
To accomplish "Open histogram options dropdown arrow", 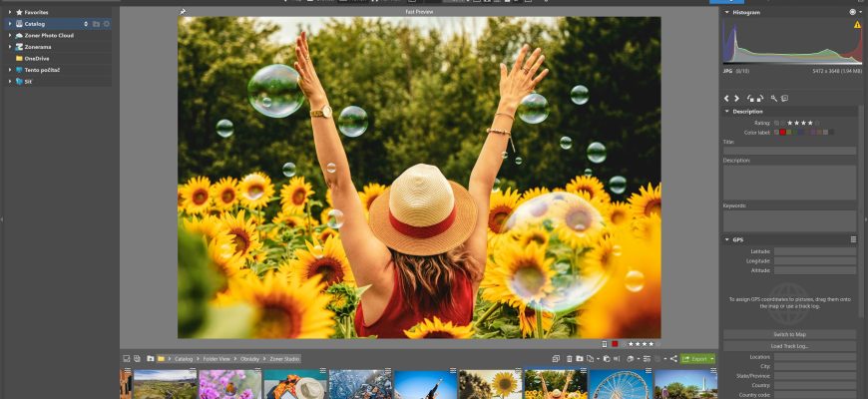I will coord(861,12).
